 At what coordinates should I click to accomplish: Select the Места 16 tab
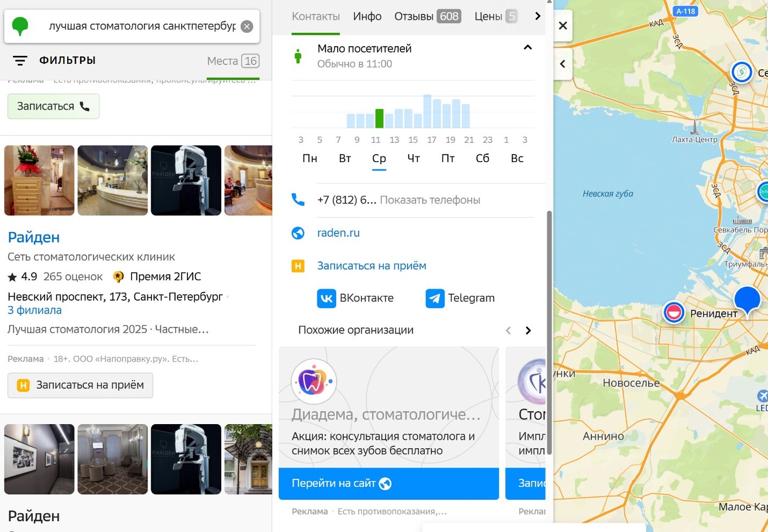tap(233, 61)
